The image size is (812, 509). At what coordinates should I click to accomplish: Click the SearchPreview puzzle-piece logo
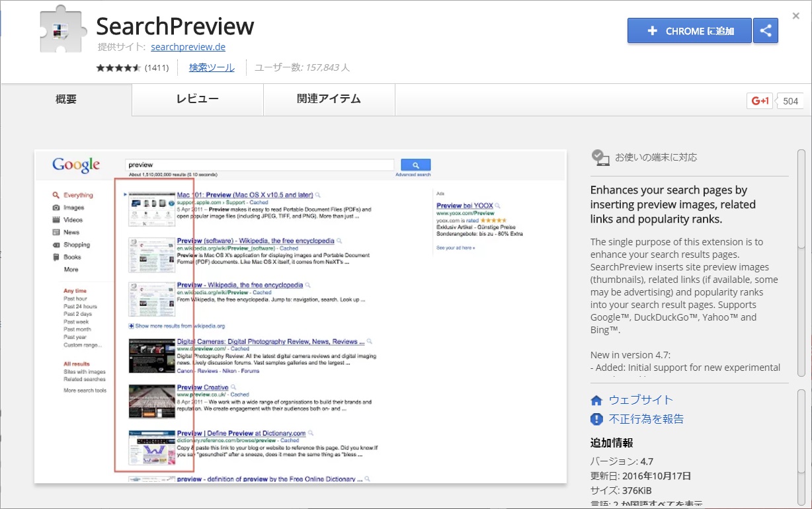pos(63,28)
